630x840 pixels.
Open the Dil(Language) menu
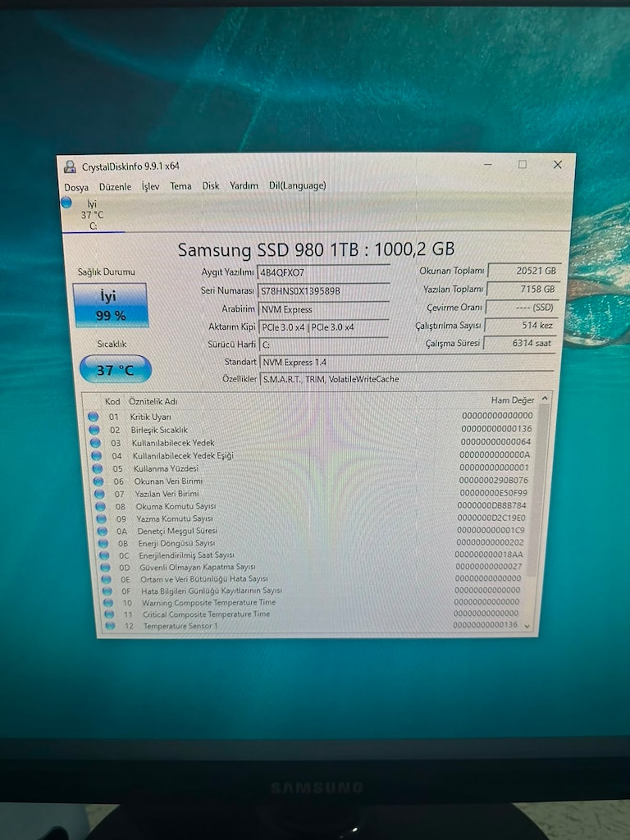[297, 185]
